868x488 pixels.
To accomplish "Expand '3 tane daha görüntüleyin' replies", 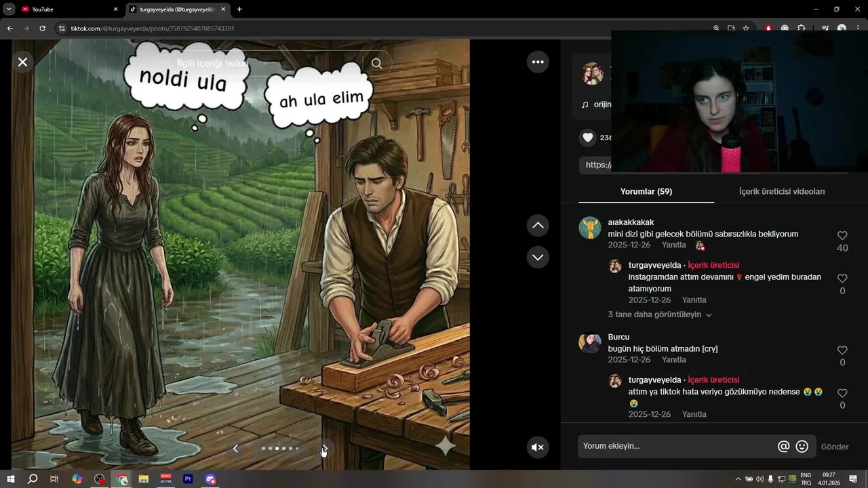I will (x=660, y=315).
